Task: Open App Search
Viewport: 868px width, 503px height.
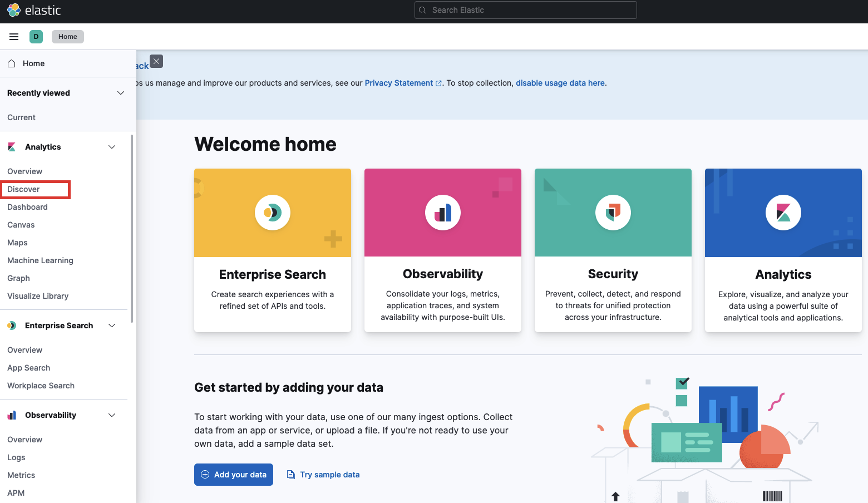Action: click(28, 368)
